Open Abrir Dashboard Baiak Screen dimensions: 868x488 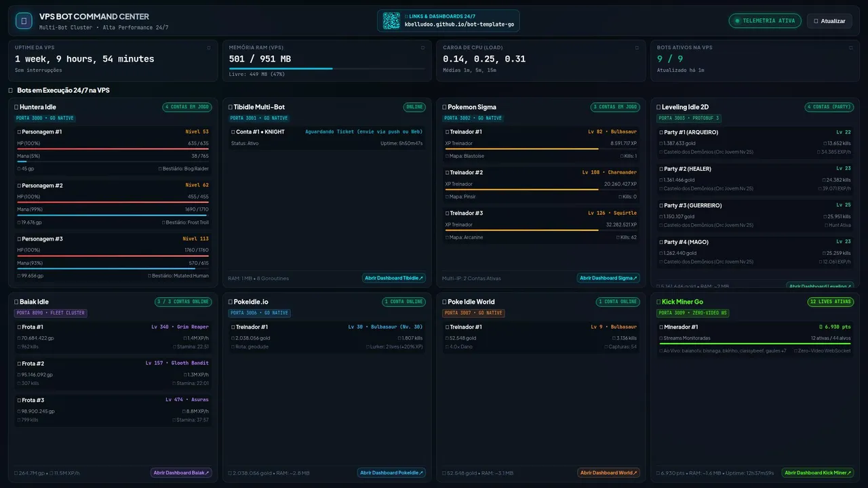pos(182,472)
